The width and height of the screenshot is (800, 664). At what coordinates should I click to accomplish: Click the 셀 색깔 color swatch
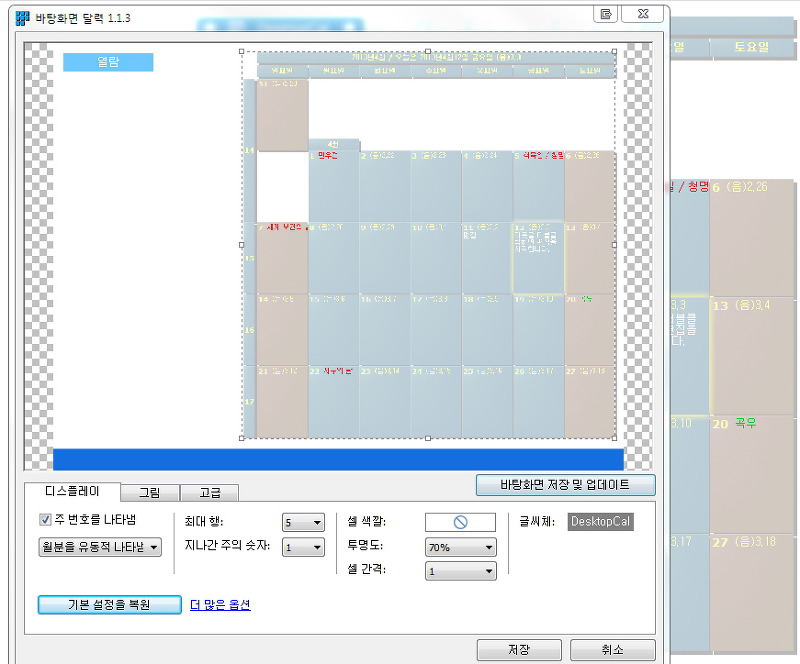pos(460,522)
